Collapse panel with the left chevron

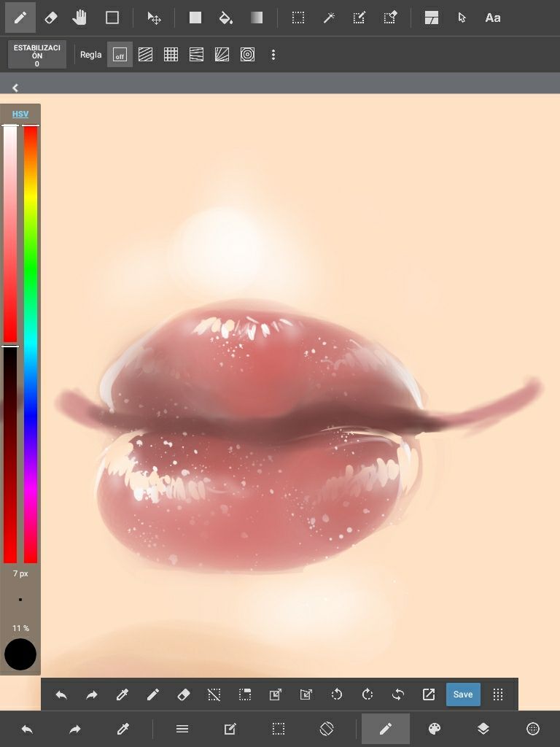[x=15, y=88]
